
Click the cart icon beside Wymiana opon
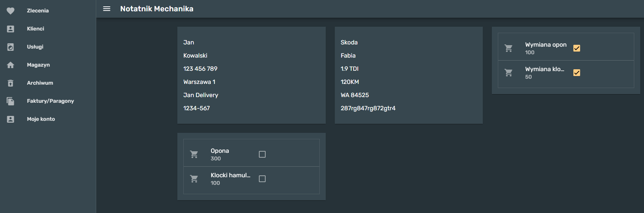click(x=509, y=48)
